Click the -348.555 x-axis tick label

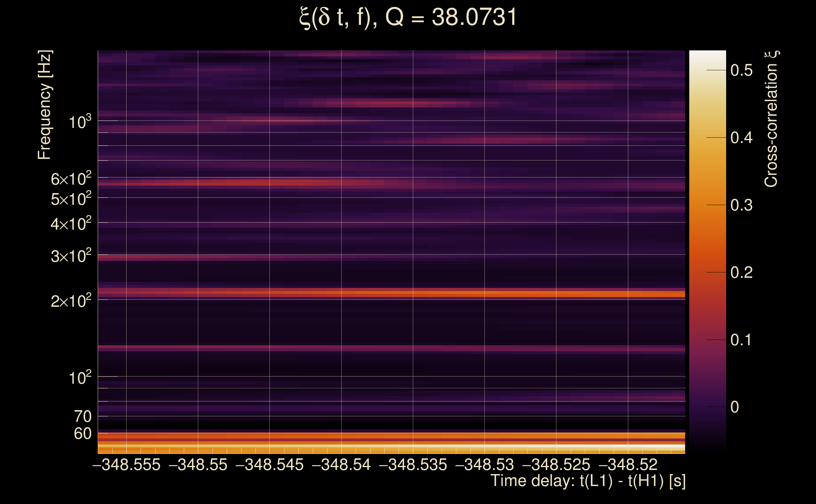126,465
